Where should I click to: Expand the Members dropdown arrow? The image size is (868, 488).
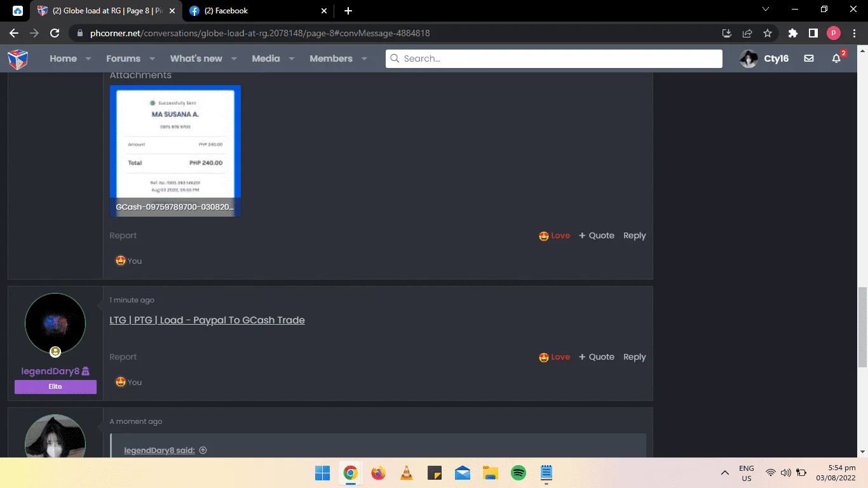pyautogui.click(x=364, y=58)
